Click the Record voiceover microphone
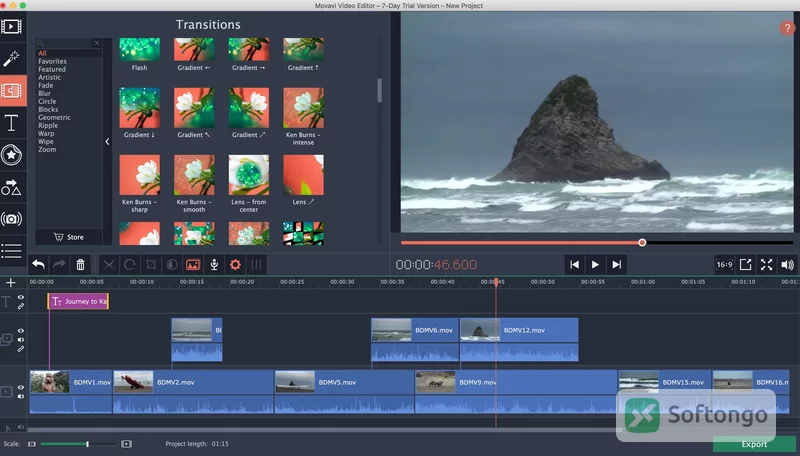Image resolution: width=800 pixels, height=456 pixels. coord(214,264)
